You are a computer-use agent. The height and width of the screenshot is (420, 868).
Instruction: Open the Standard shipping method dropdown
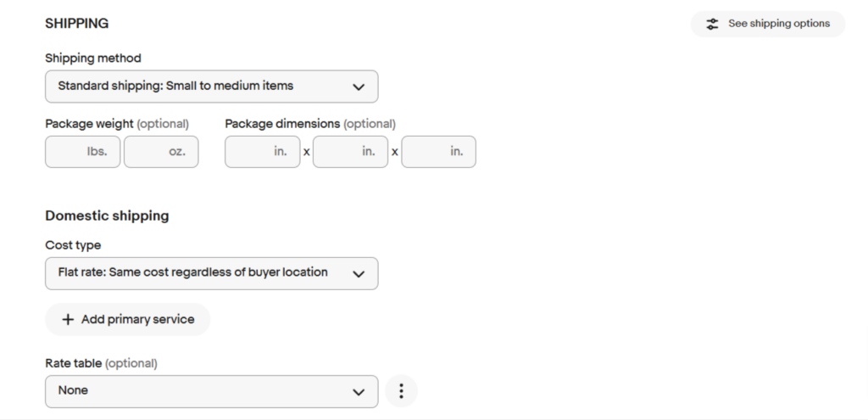pyautogui.click(x=211, y=87)
